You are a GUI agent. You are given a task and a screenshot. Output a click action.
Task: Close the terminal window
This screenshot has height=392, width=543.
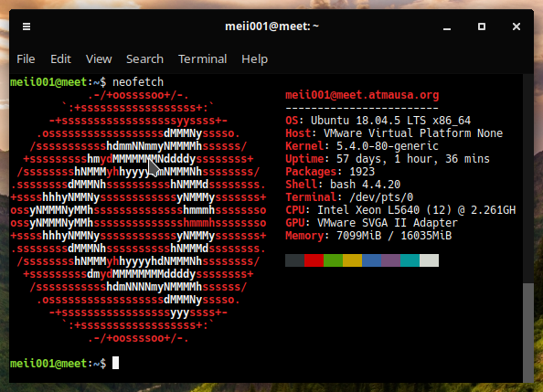516,26
